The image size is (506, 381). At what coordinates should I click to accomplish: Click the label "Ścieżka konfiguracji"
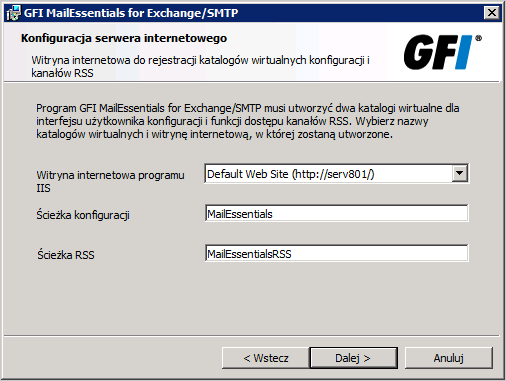(x=83, y=215)
